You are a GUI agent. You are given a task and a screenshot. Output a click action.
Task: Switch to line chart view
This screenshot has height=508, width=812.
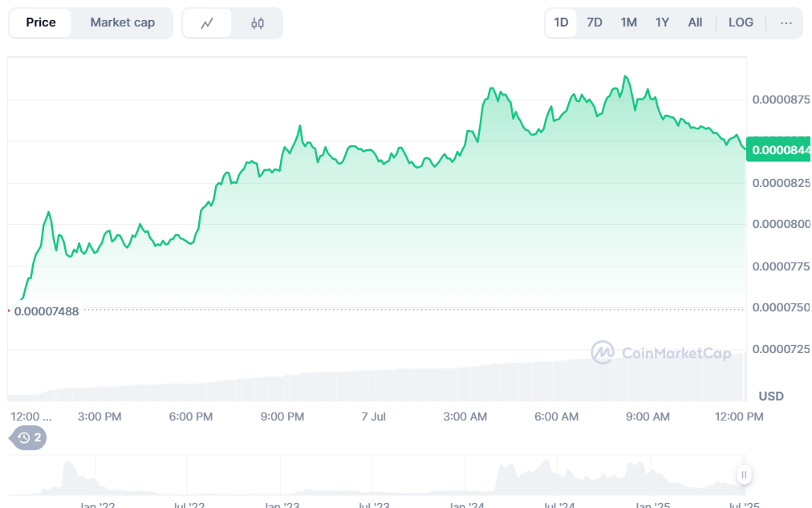click(x=207, y=23)
